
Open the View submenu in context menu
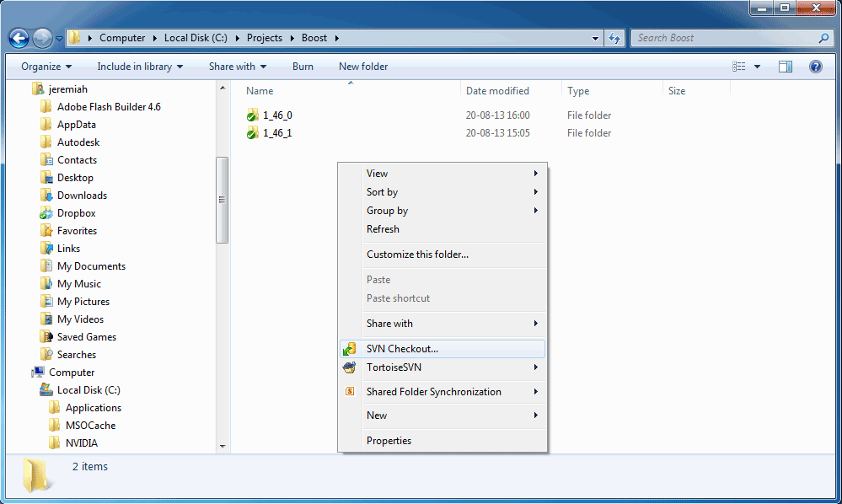tap(443, 174)
